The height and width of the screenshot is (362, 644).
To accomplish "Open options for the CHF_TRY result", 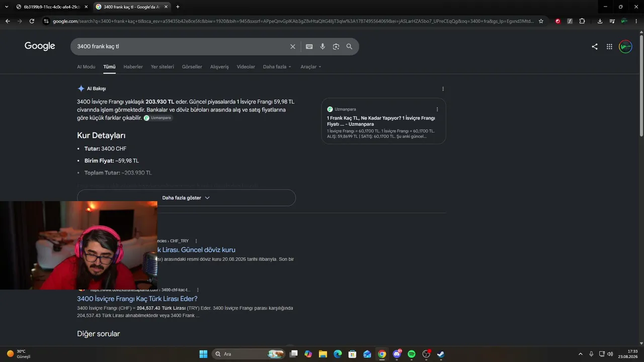I will (x=196, y=241).
